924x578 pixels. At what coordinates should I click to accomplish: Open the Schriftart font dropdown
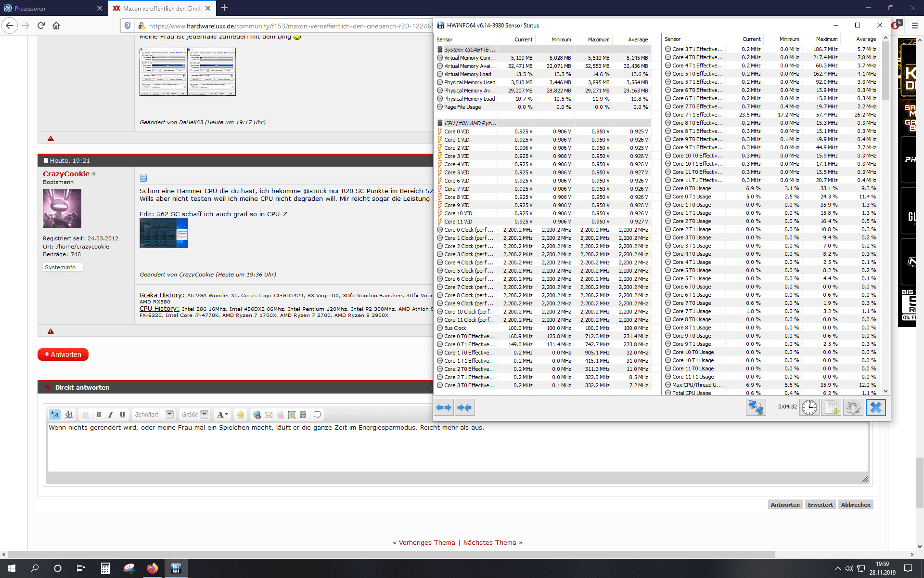pyautogui.click(x=169, y=414)
